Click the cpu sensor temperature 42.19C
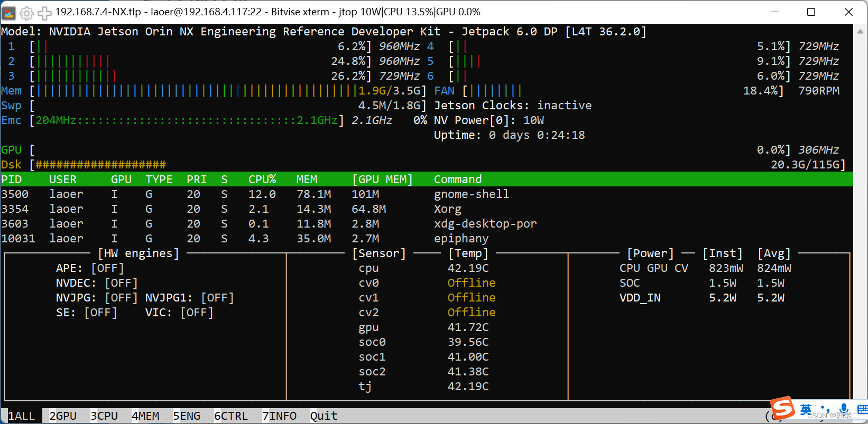This screenshot has height=424, width=868. pyautogui.click(x=468, y=268)
